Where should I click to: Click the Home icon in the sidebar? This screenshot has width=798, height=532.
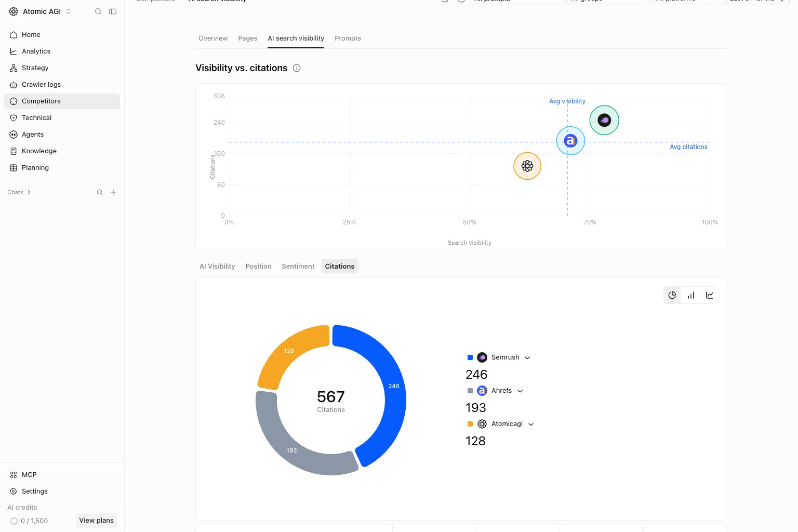[14, 35]
